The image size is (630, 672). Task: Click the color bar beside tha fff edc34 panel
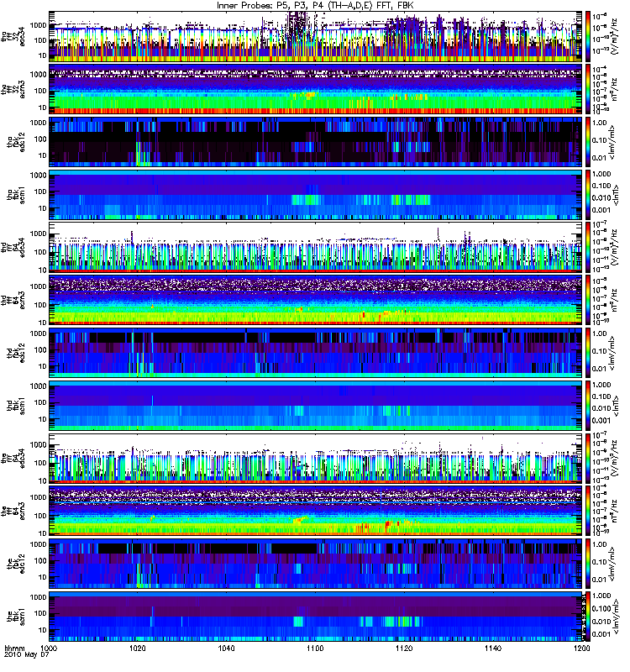coord(588,36)
